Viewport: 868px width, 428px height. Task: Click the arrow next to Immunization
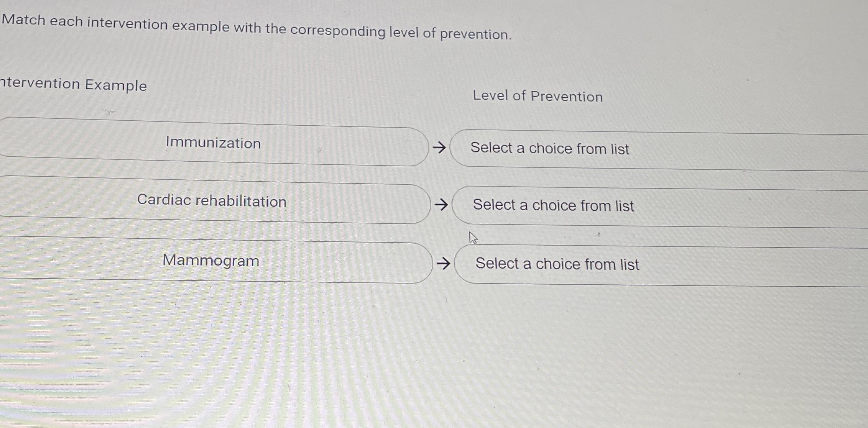pos(439,147)
